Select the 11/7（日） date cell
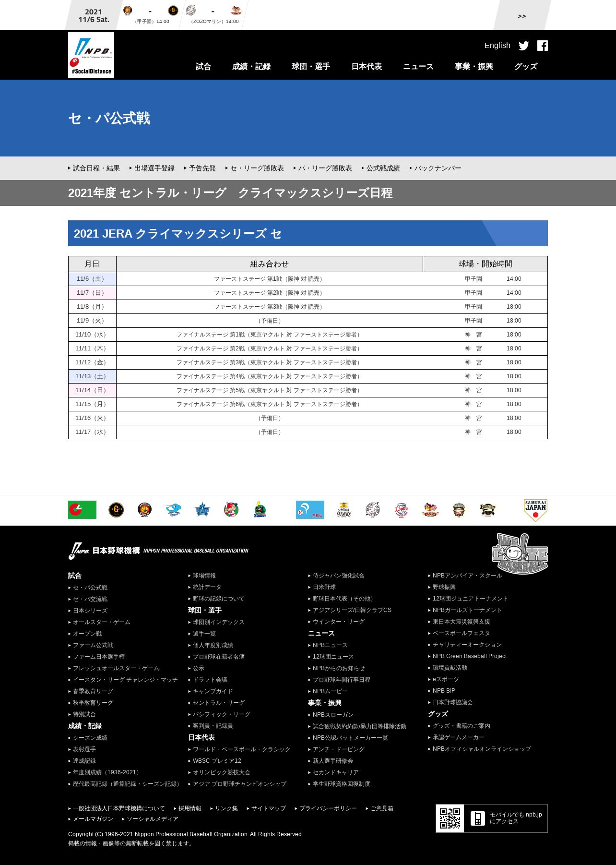This screenshot has width=616, height=865. coord(92,293)
